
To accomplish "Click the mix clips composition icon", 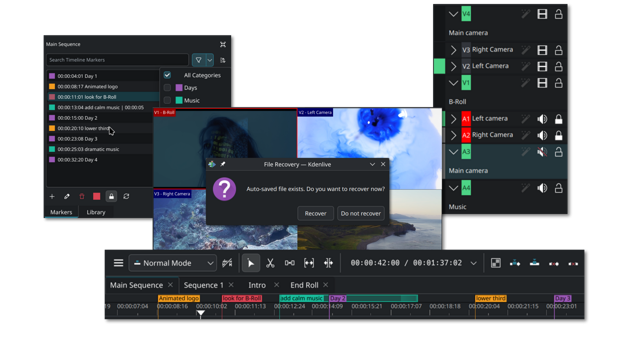I will point(496,263).
